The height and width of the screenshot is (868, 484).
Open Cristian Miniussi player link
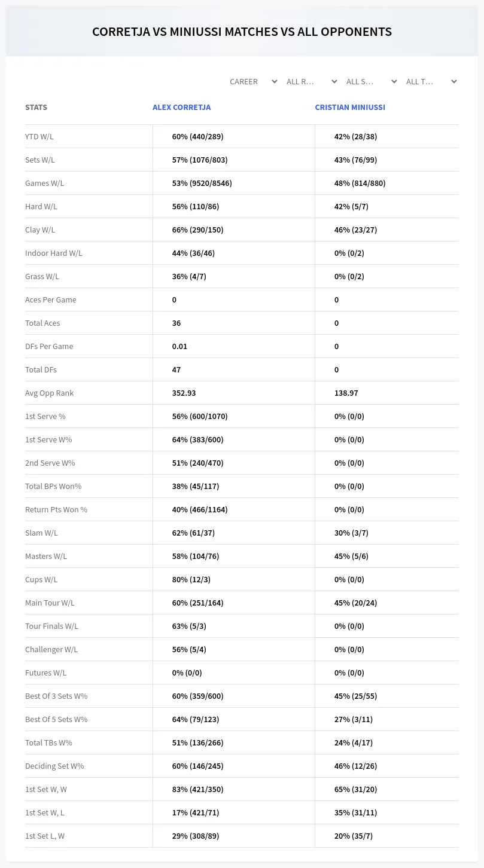(350, 108)
